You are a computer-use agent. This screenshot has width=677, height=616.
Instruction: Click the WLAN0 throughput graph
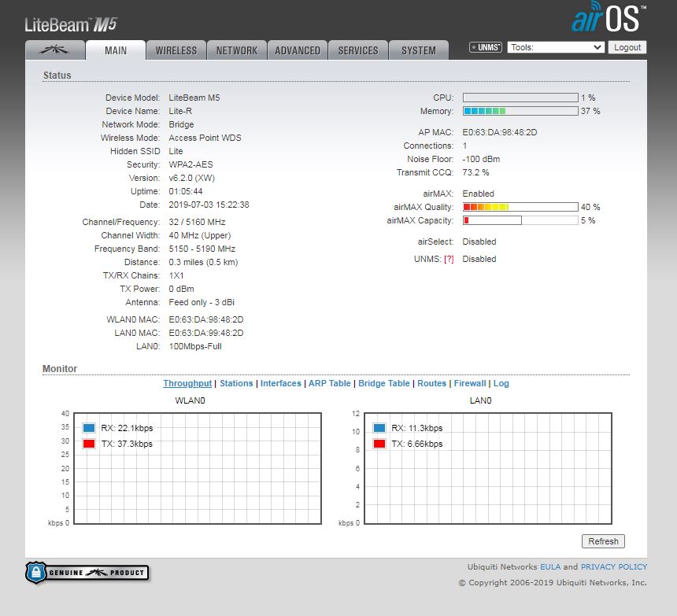point(198,468)
